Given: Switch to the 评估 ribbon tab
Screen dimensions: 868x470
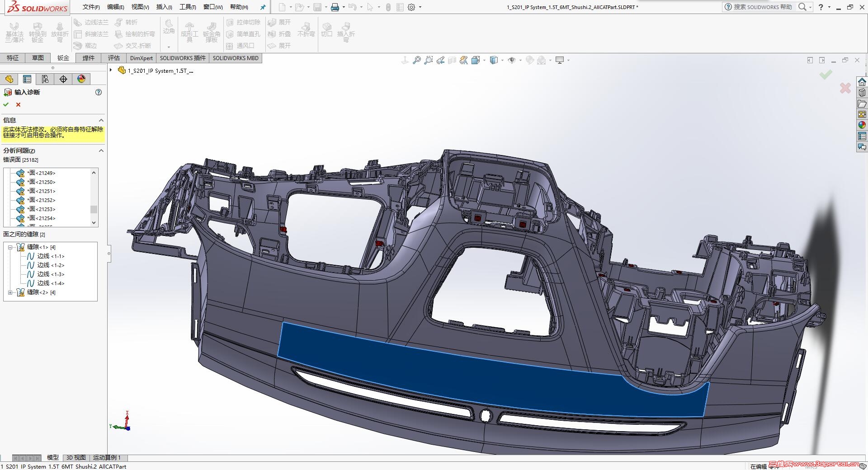Looking at the screenshot, I should 114,58.
